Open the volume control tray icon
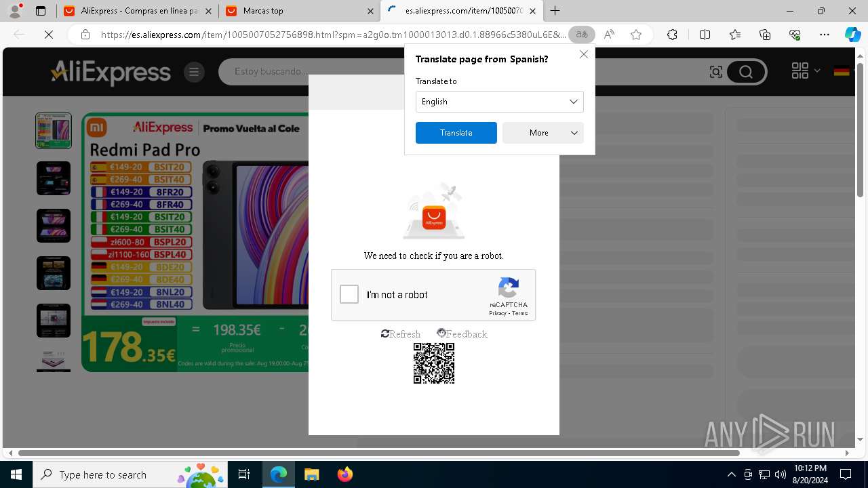The width and height of the screenshot is (868, 488). click(x=781, y=474)
